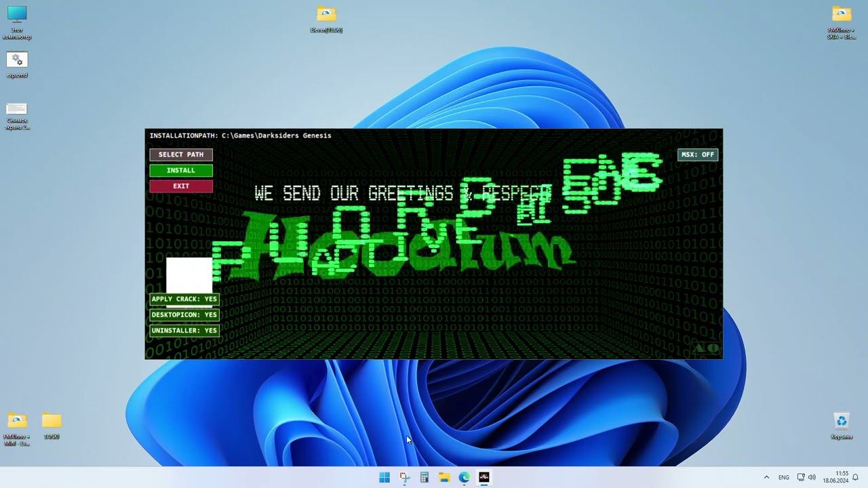868x488 pixels.
Task: Open File Explorer from the taskbar
Action: (444, 477)
